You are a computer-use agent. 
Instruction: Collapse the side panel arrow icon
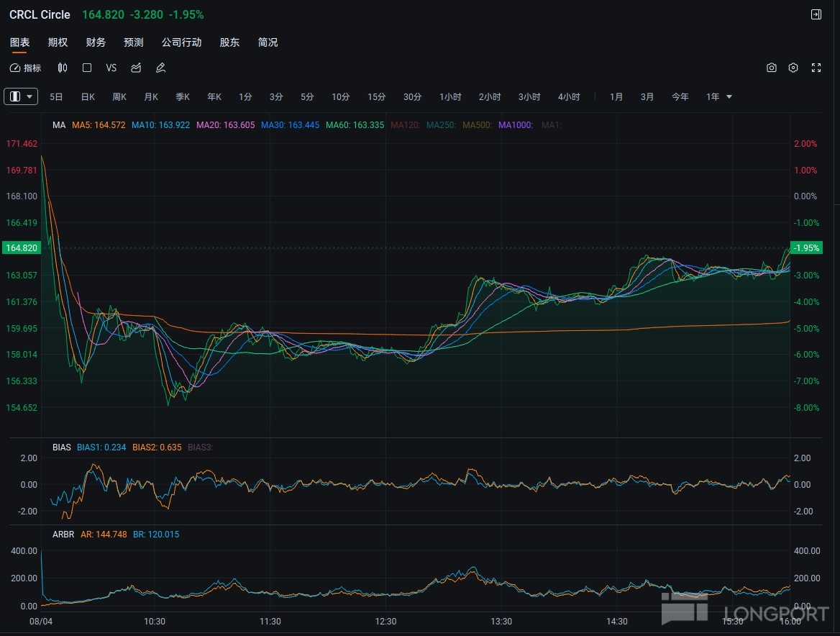click(816, 14)
